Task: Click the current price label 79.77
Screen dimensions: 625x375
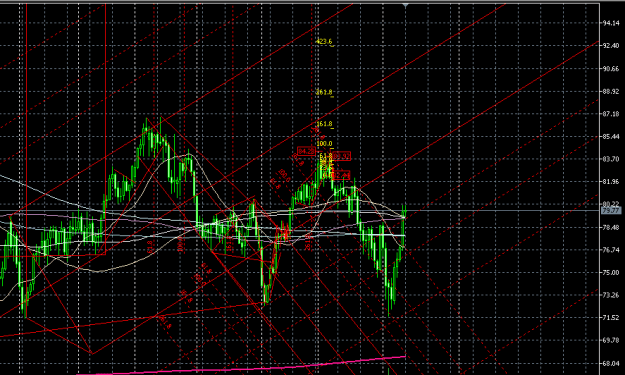Action: point(611,210)
